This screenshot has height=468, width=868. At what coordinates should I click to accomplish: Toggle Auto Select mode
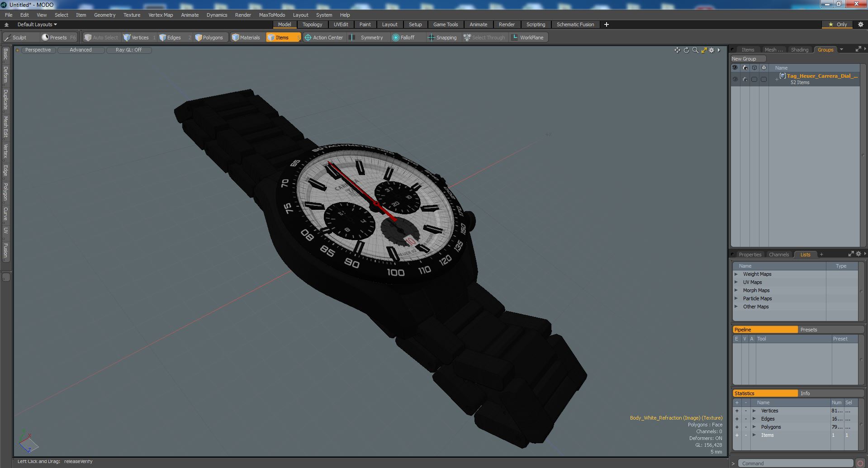tap(101, 38)
